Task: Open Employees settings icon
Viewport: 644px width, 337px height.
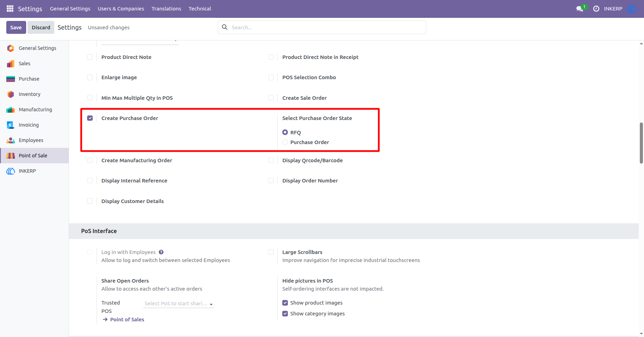Action: [11, 140]
